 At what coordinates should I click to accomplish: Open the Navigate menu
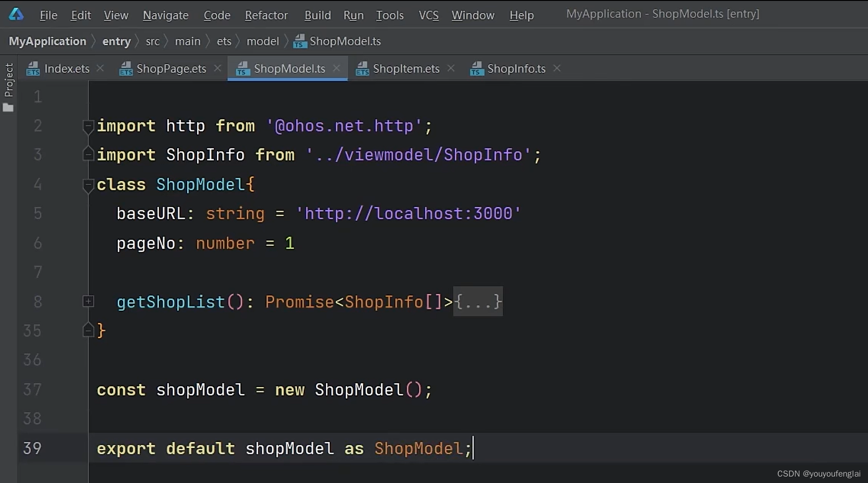click(x=166, y=15)
